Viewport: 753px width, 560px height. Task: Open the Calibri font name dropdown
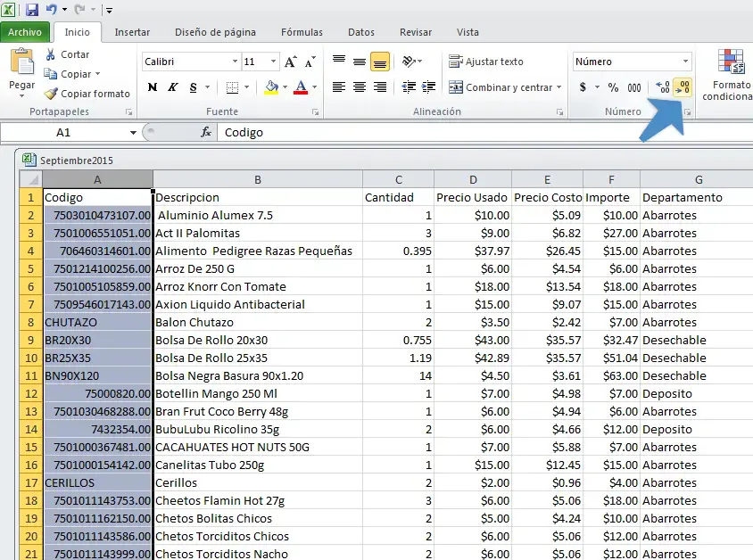pyautogui.click(x=236, y=62)
